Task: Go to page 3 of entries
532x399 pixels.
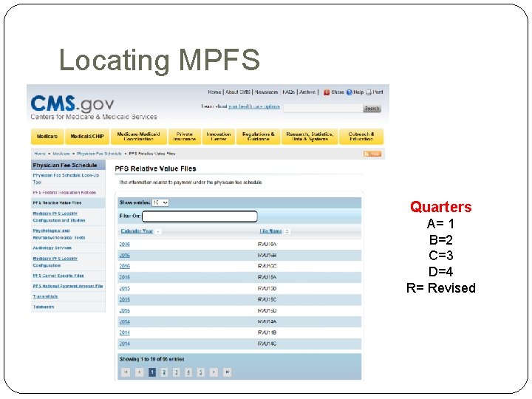Action: pyautogui.click(x=177, y=372)
